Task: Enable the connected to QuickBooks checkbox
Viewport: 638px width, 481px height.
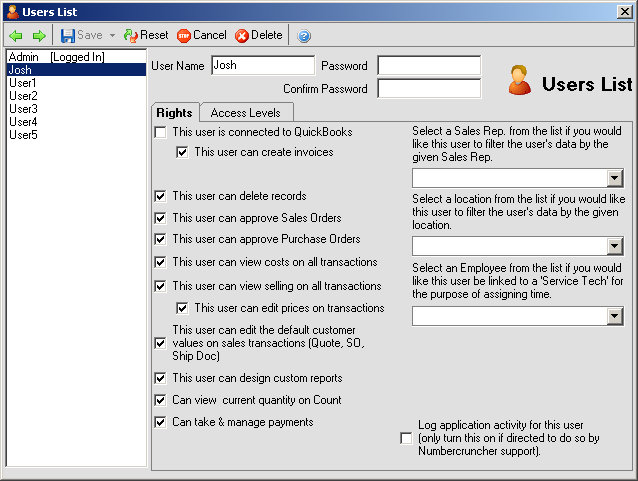Action: click(x=161, y=132)
